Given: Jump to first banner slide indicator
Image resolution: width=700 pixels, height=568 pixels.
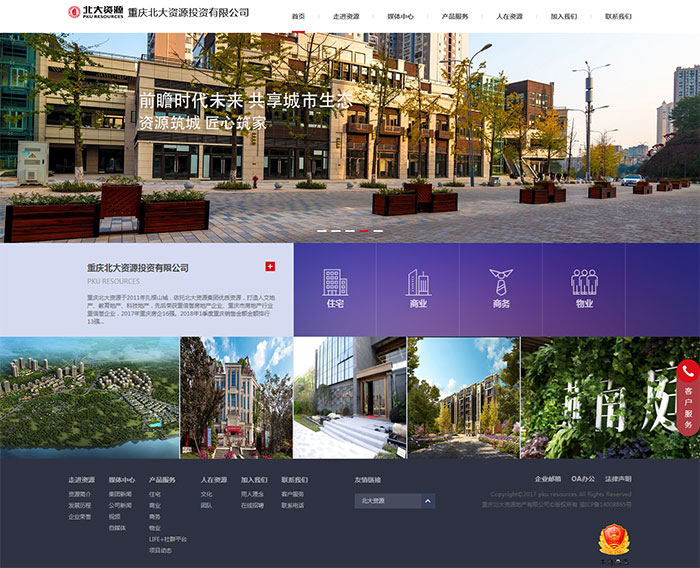Looking at the screenshot, I should pos(321,231).
